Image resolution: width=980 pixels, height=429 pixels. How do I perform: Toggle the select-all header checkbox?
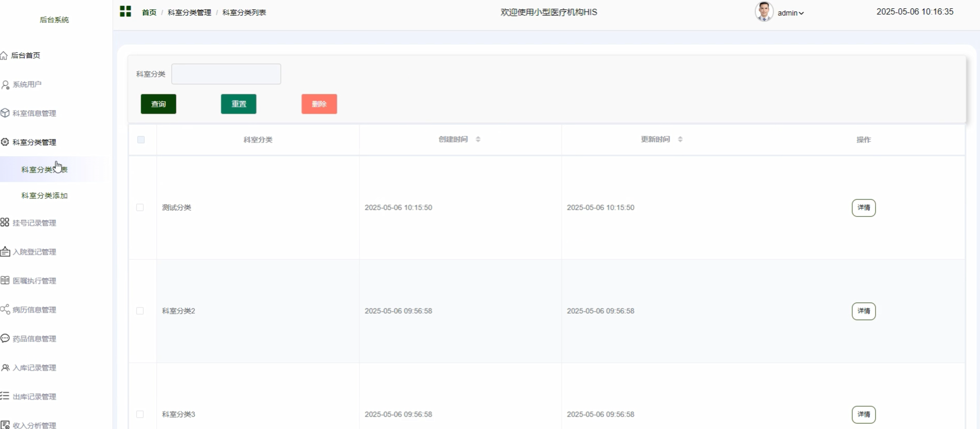[x=141, y=140]
